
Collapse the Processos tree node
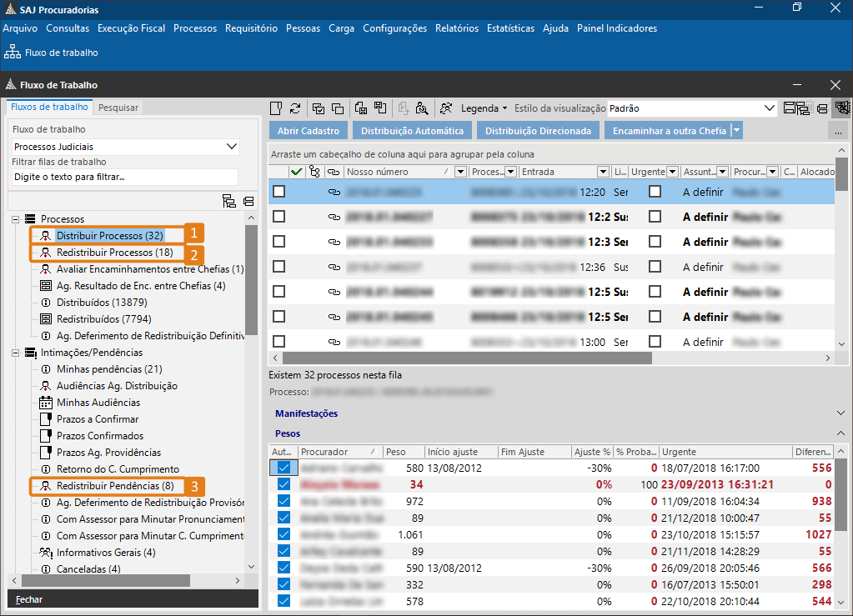(16, 219)
